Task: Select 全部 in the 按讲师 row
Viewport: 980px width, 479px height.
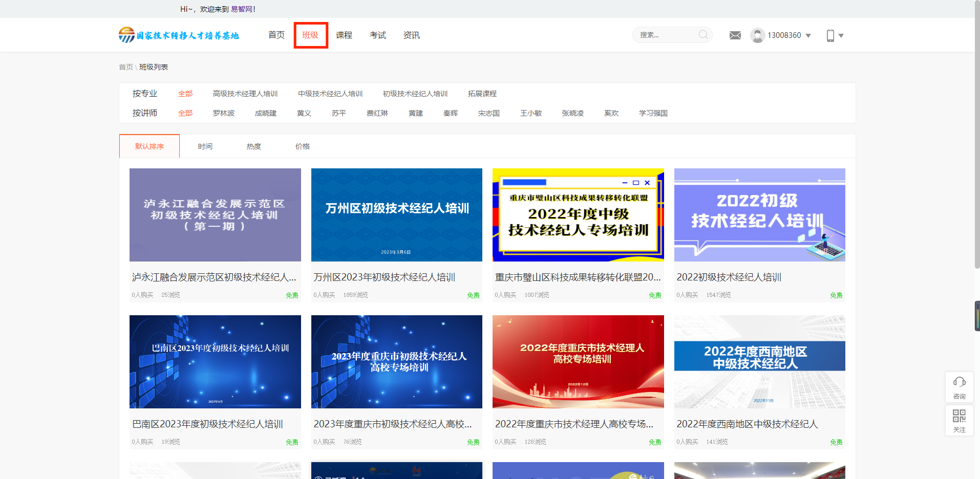Action: point(185,113)
